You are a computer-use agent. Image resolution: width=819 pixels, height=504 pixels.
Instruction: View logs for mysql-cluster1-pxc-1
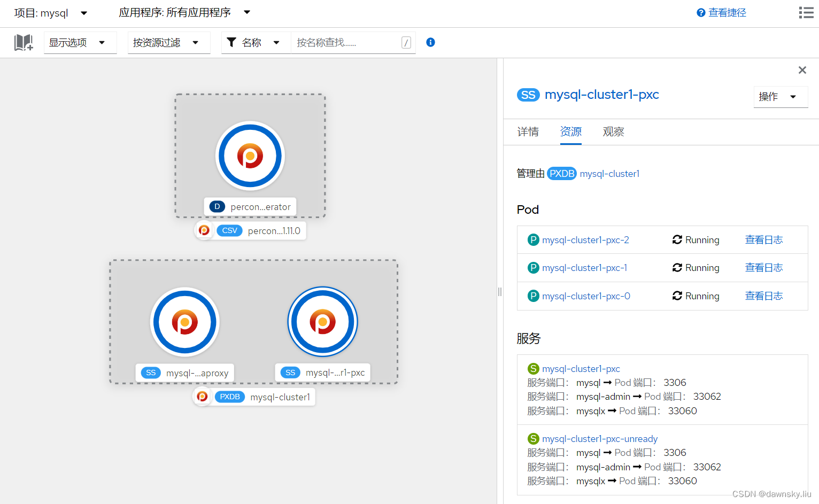pos(764,268)
